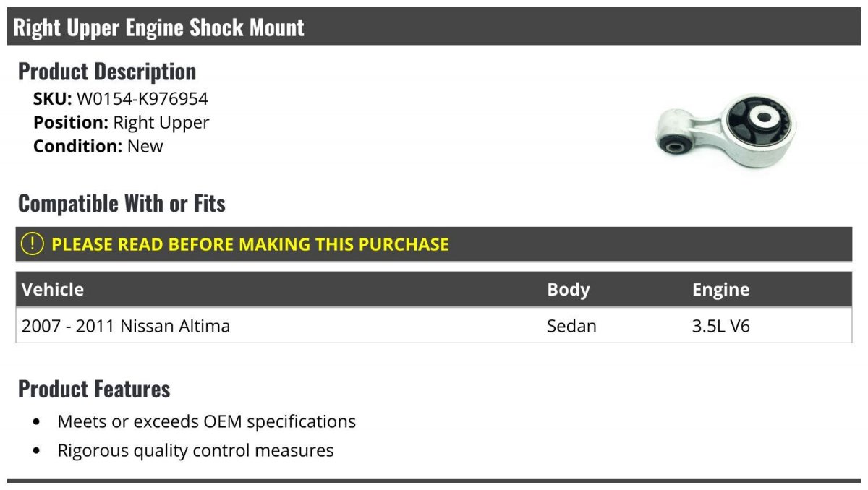Click PLEASE READ BEFORE MAKING THIS PURCHASE banner

pyautogui.click(x=250, y=244)
